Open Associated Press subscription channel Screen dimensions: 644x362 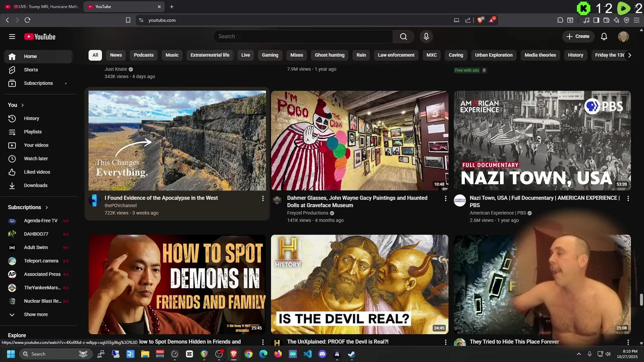click(38, 274)
